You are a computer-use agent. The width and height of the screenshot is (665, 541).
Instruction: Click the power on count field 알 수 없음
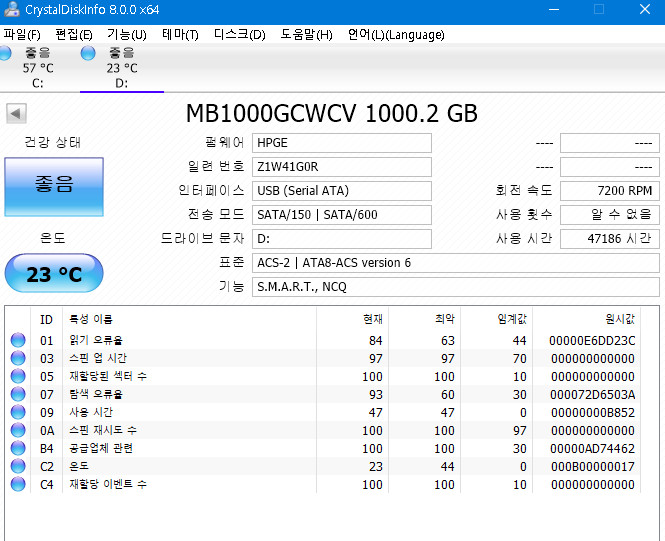pos(610,215)
